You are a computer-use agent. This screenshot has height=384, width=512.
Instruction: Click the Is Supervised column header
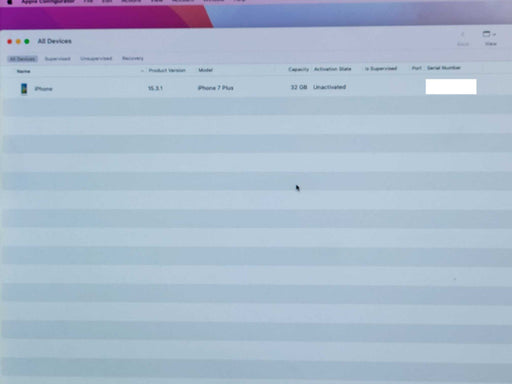click(x=381, y=69)
